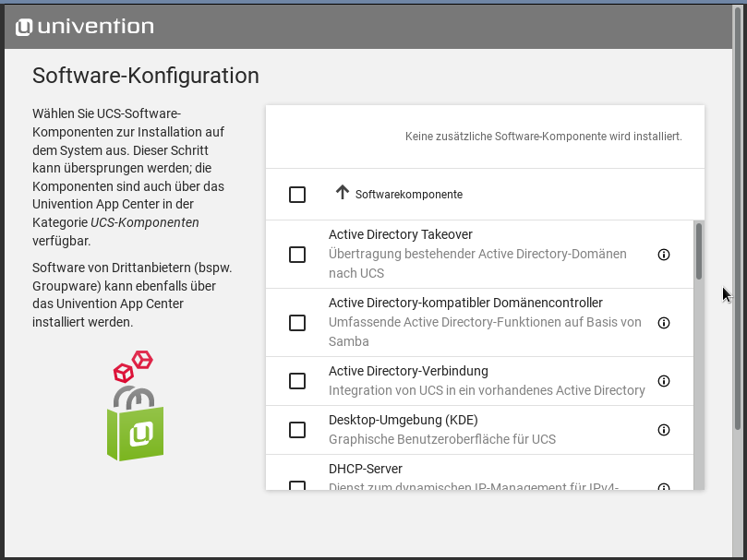Click the sort arrow beside Softwarekomponente
The height and width of the screenshot is (560, 747).
pos(343,193)
